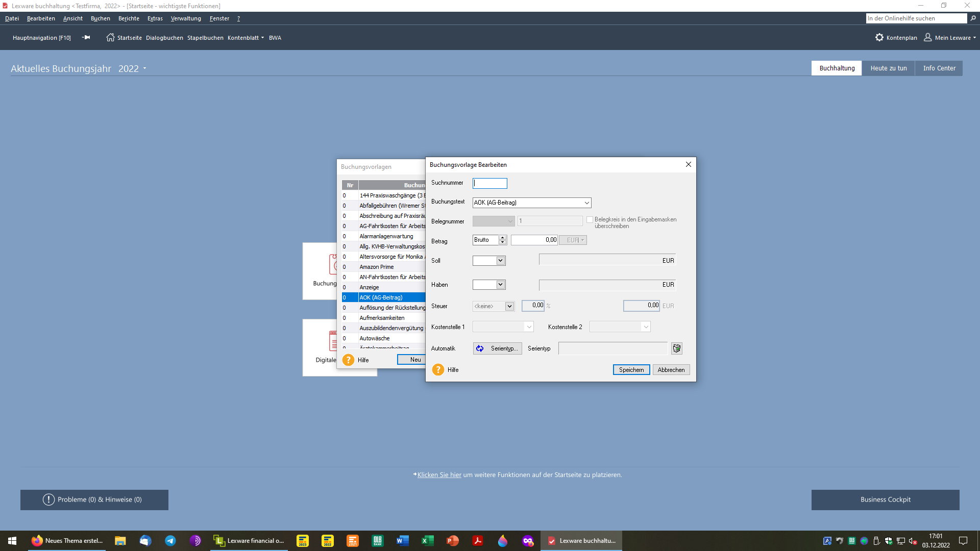Open the Steuer dropdown

point(509,306)
